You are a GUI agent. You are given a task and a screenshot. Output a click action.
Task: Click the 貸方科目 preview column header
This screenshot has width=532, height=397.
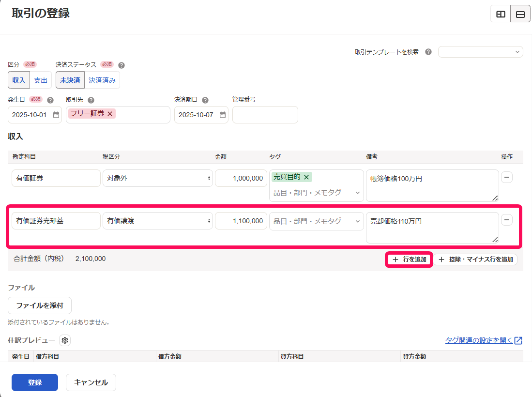pyautogui.click(x=292, y=357)
